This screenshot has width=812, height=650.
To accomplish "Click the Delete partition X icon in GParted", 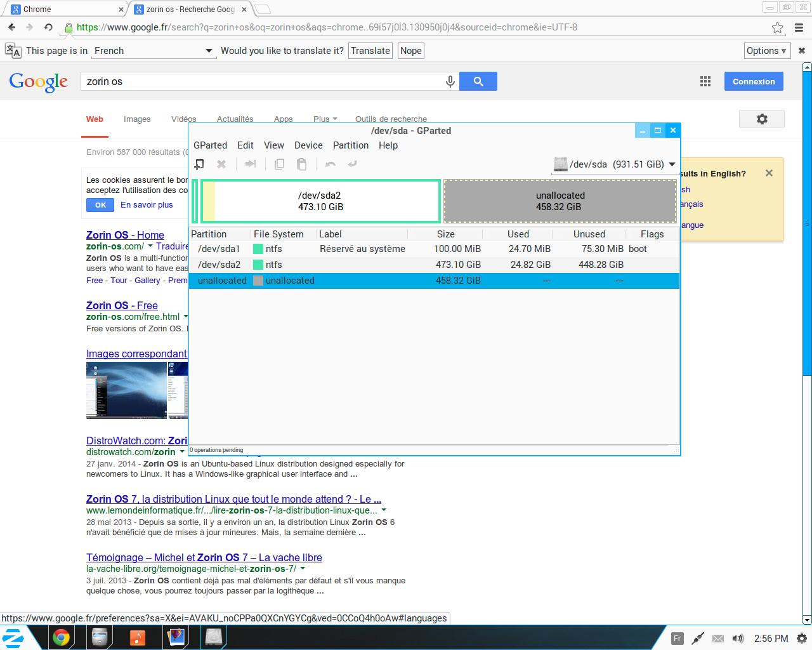I will 221,164.
